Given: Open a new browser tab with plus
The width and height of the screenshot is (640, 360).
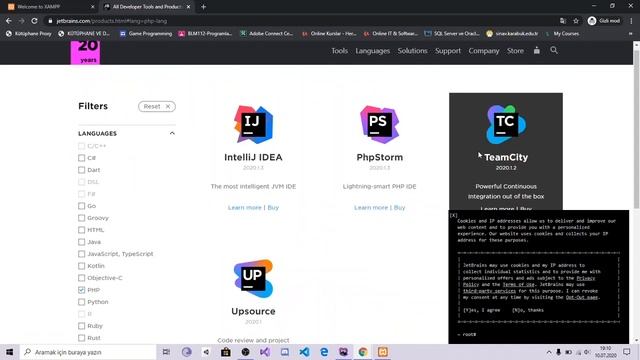Looking at the screenshot, I should (203, 7).
